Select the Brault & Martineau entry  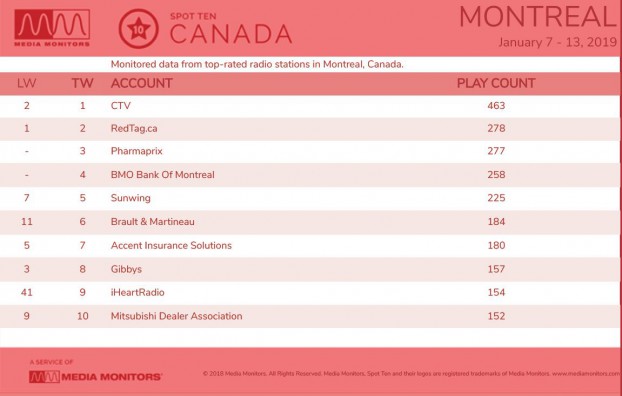152,221
